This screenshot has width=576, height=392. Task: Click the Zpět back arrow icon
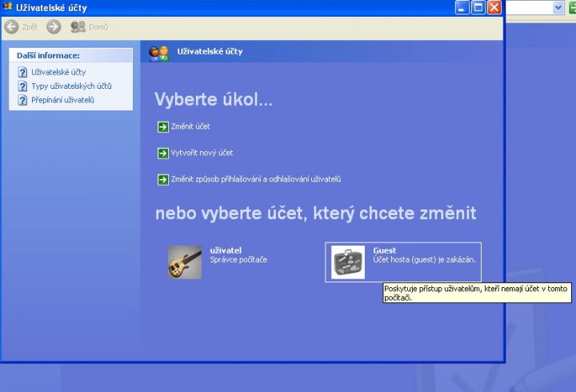pyautogui.click(x=11, y=27)
